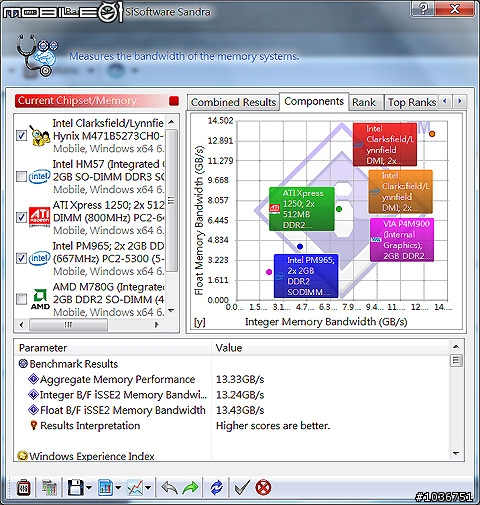Click the Intel logo beside PM965 entry
Image resolution: width=480 pixels, height=505 pixels.
(40, 258)
